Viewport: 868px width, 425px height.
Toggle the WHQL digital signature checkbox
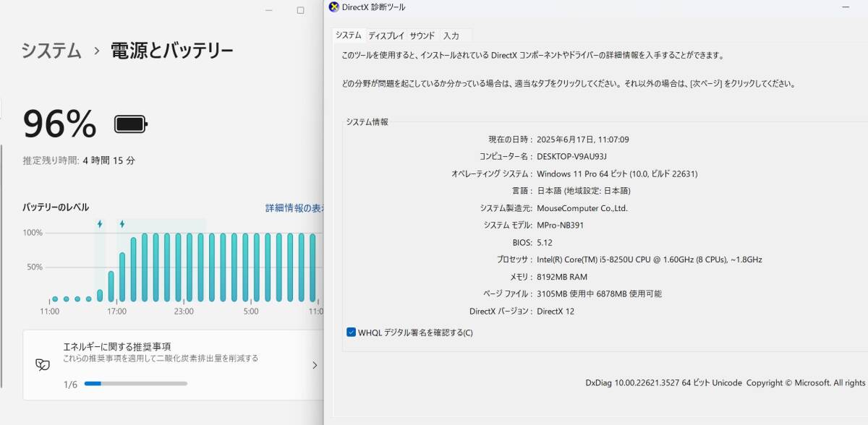[x=352, y=332]
